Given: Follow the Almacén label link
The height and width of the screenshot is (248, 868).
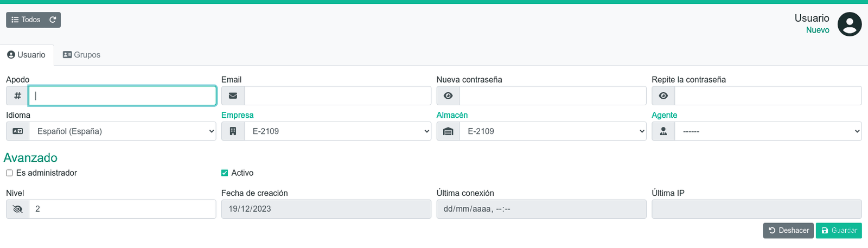Looking at the screenshot, I should [x=452, y=115].
